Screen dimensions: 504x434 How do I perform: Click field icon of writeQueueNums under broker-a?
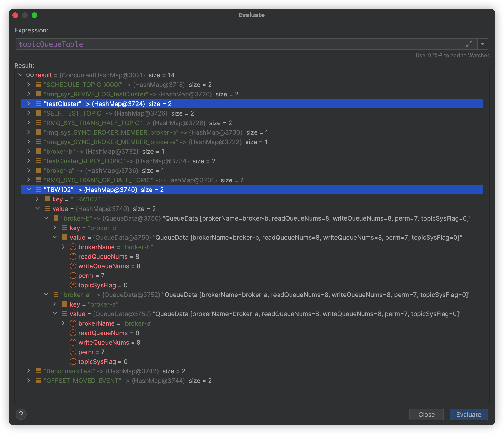point(73,342)
